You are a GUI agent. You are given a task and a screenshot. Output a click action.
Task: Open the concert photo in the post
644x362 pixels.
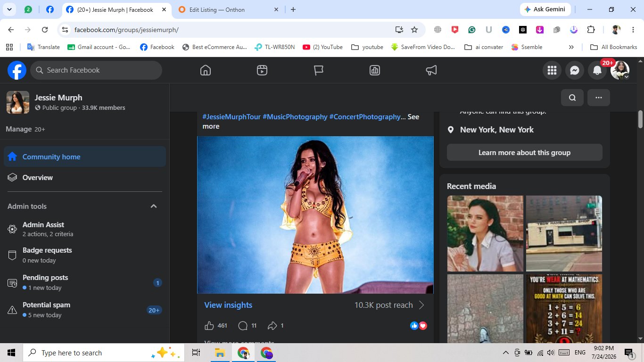(x=315, y=215)
